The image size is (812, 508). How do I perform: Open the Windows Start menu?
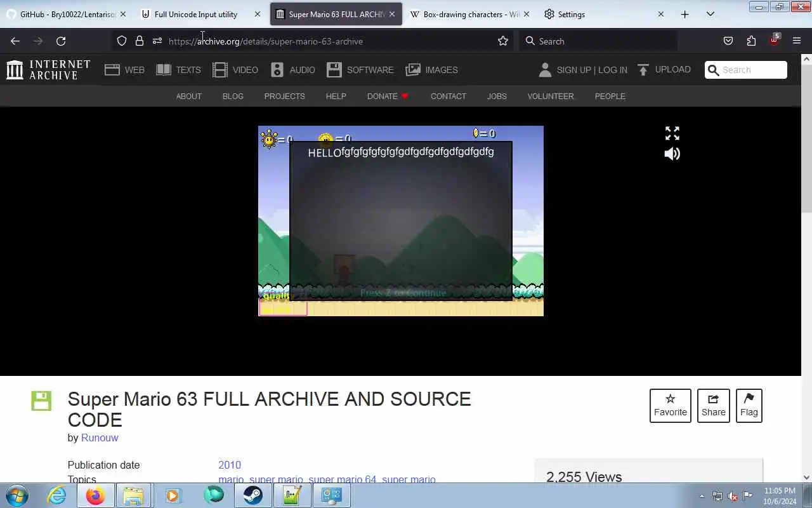pyautogui.click(x=16, y=495)
